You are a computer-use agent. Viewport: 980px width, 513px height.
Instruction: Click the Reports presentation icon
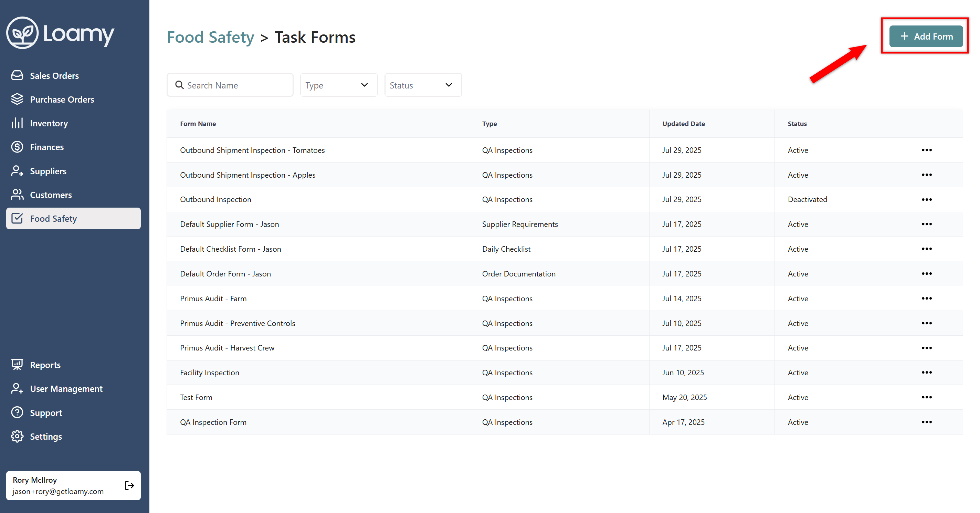tap(17, 365)
